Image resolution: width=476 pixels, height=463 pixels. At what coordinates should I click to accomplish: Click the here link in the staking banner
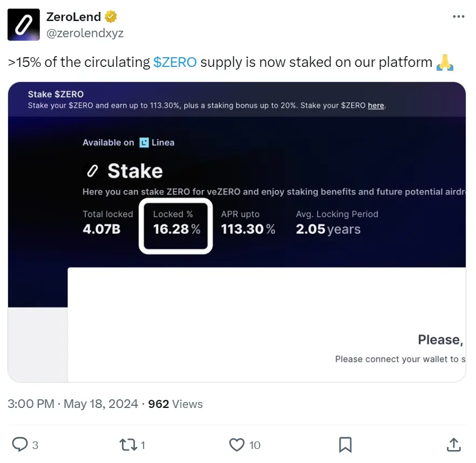(376, 105)
